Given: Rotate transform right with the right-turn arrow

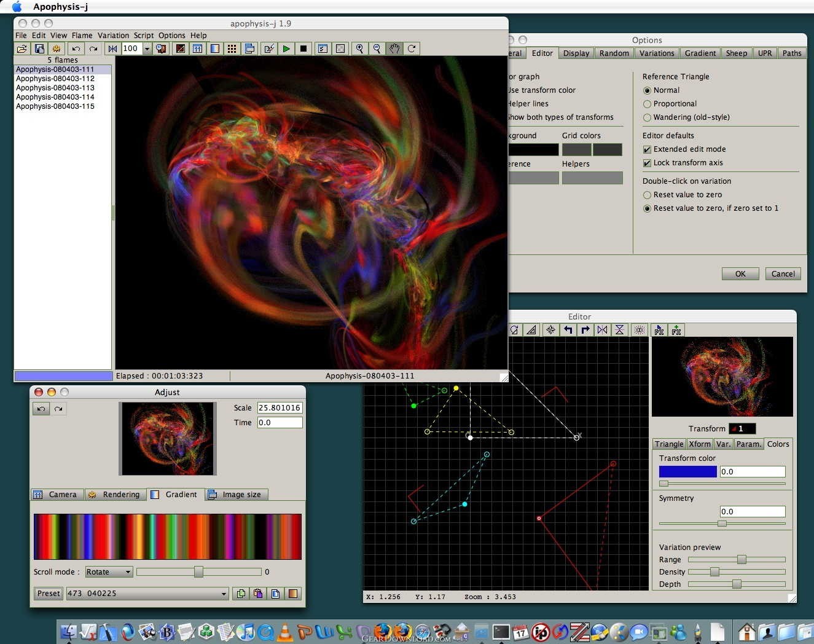Looking at the screenshot, I should click(x=585, y=330).
